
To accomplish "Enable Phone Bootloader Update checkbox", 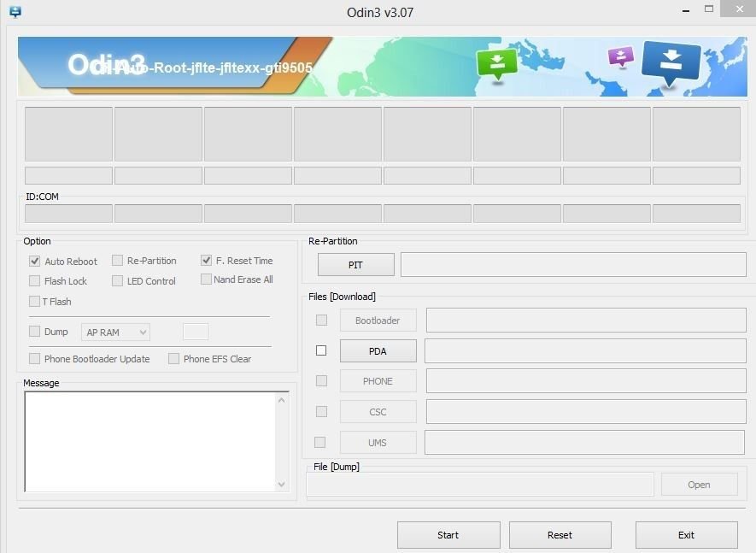I will [34, 358].
